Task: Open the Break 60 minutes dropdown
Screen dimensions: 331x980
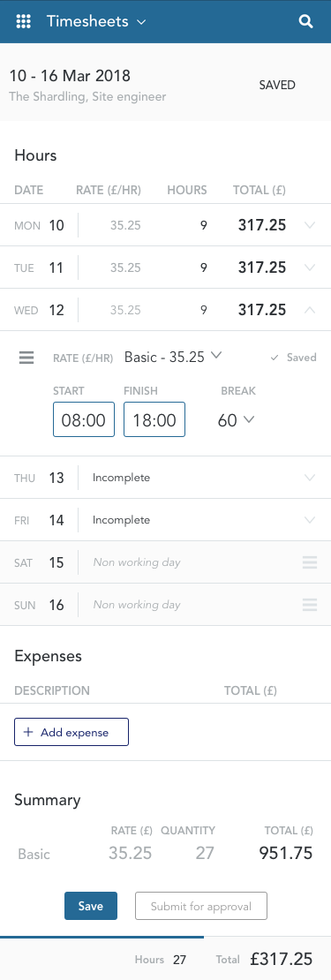Action: [x=236, y=420]
